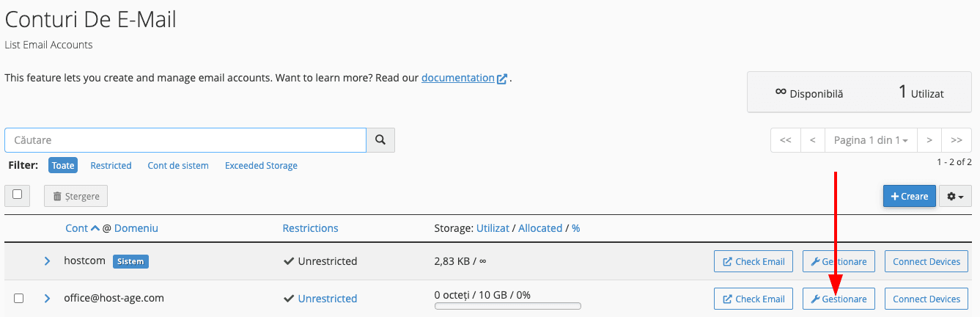
Task: Open the documentation link
Action: point(458,78)
